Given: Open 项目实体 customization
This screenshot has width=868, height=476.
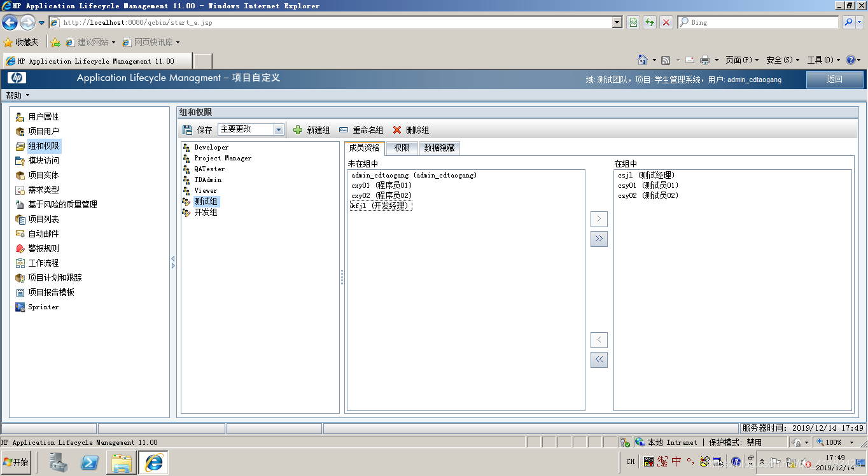Looking at the screenshot, I should tap(43, 175).
